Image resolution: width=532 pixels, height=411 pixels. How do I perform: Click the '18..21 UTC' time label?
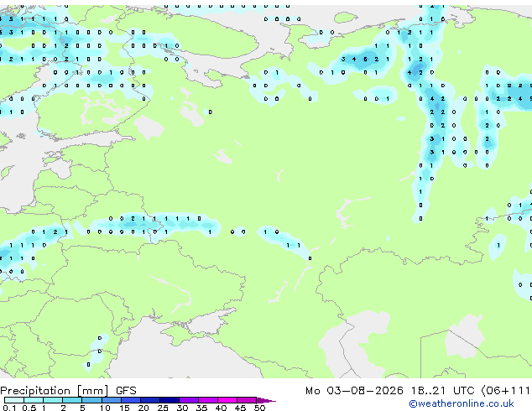[x=443, y=391]
